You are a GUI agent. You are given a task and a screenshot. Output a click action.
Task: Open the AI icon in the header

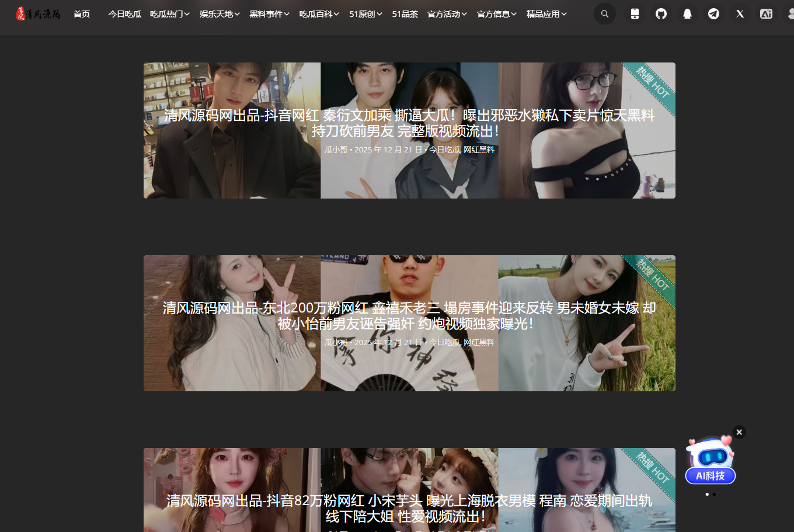pos(766,14)
